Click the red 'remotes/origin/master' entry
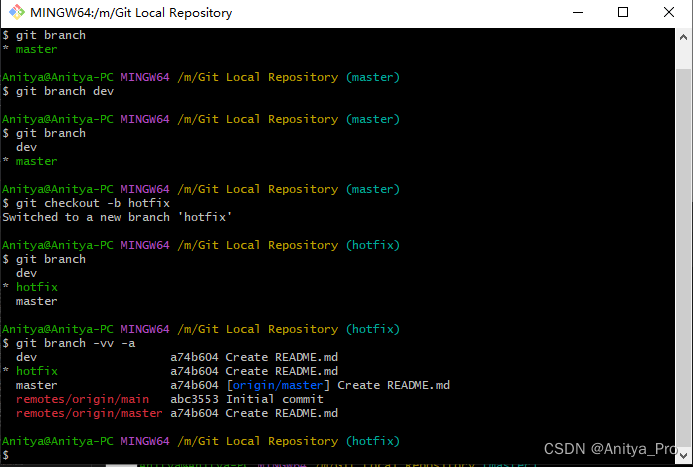The width and height of the screenshot is (693, 467). (x=89, y=413)
